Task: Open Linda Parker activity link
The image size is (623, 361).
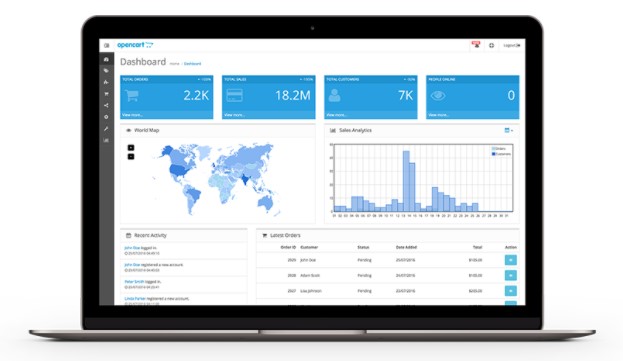Action: pos(135,298)
